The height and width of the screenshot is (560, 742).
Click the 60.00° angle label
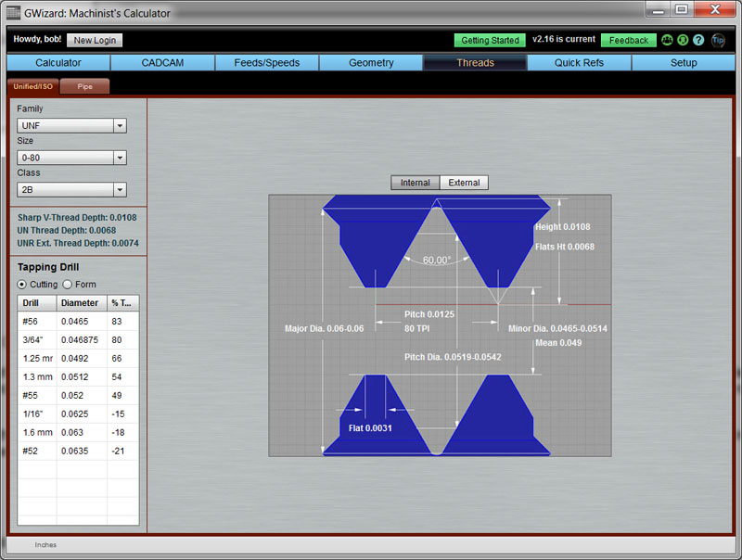coord(437,261)
